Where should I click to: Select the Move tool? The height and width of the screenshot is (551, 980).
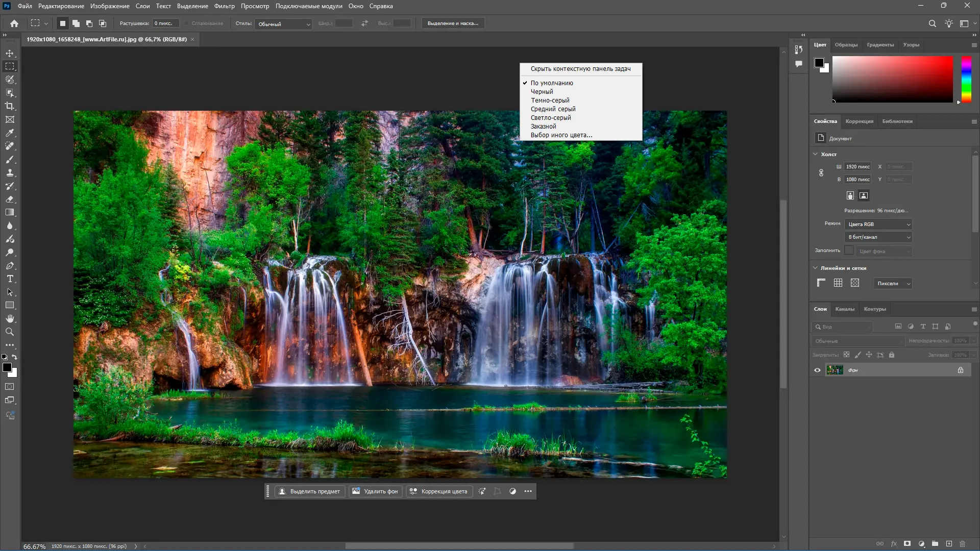point(10,53)
